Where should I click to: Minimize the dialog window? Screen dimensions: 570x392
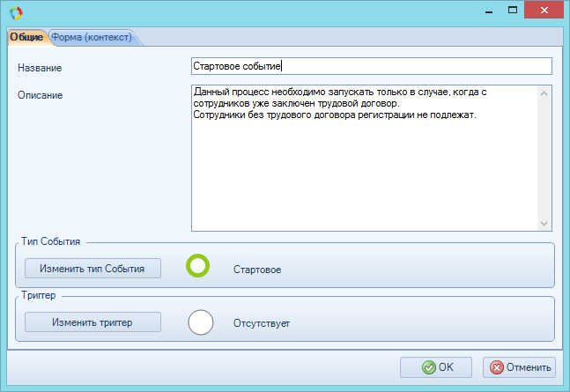click(x=489, y=11)
